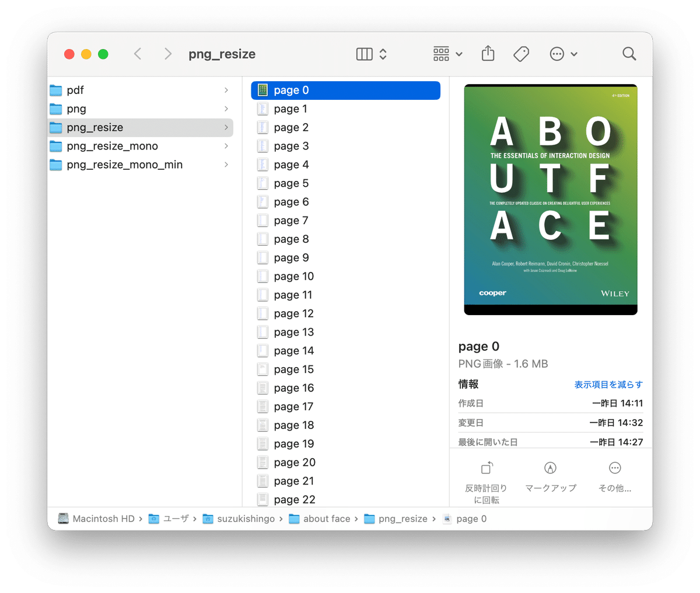This screenshot has width=700, height=593.
Task: Click the マークアップ markup button
Action: pos(550,477)
